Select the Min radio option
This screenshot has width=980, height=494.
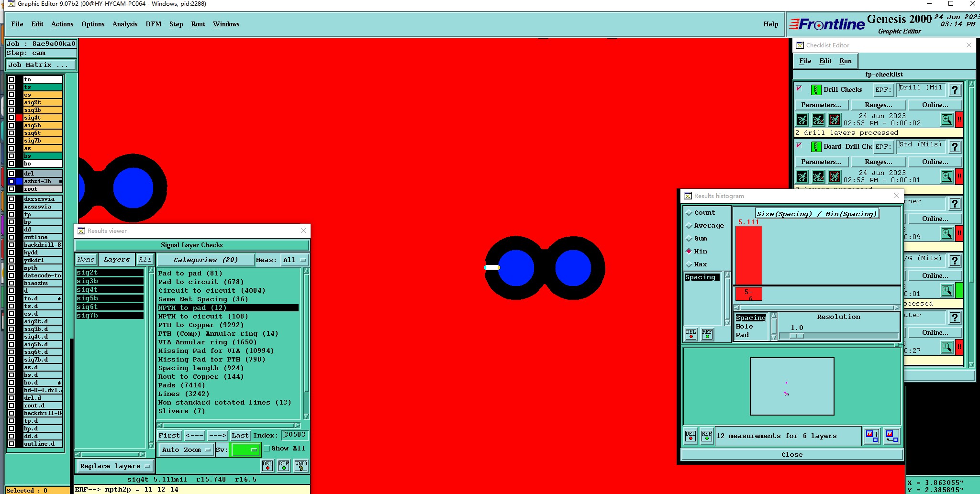pyautogui.click(x=689, y=251)
